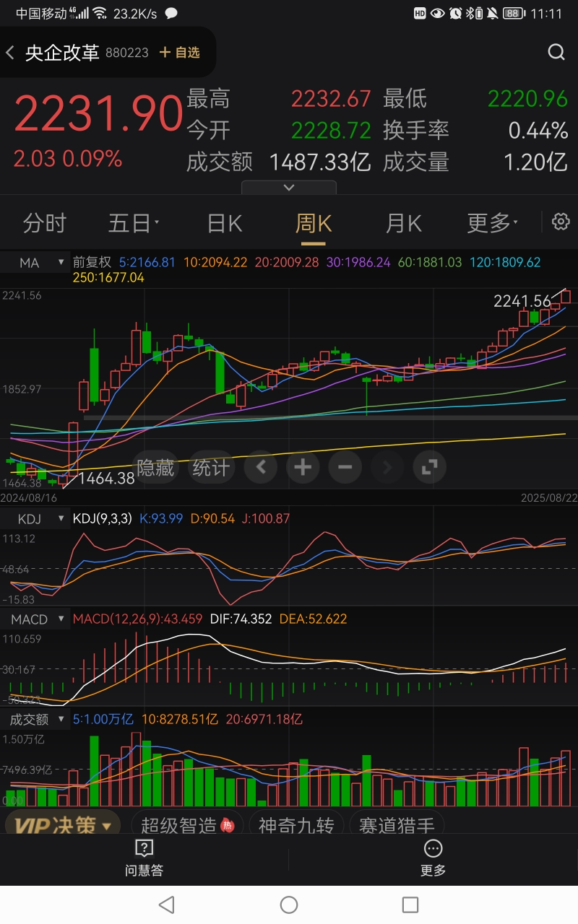This screenshot has width=578, height=924.
Task: Tap the MA 250:1677.04 value
Action: pyautogui.click(x=108, y=277)
